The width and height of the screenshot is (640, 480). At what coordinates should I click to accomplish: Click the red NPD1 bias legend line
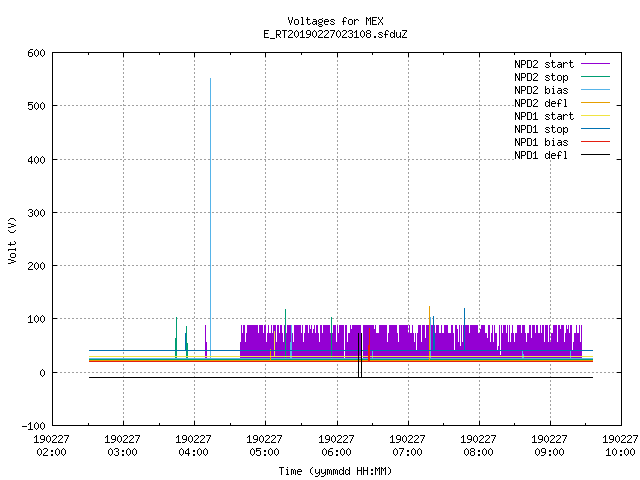[596, 142]
